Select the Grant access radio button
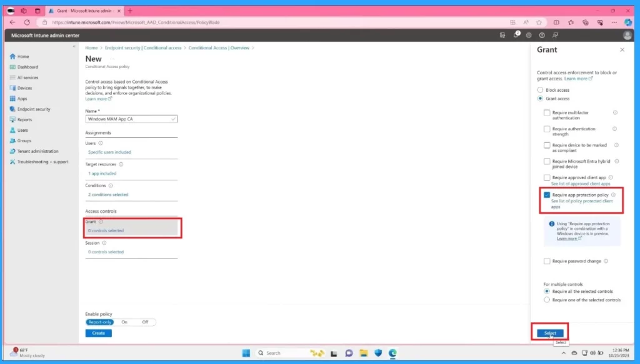 (x=540, y=99)
